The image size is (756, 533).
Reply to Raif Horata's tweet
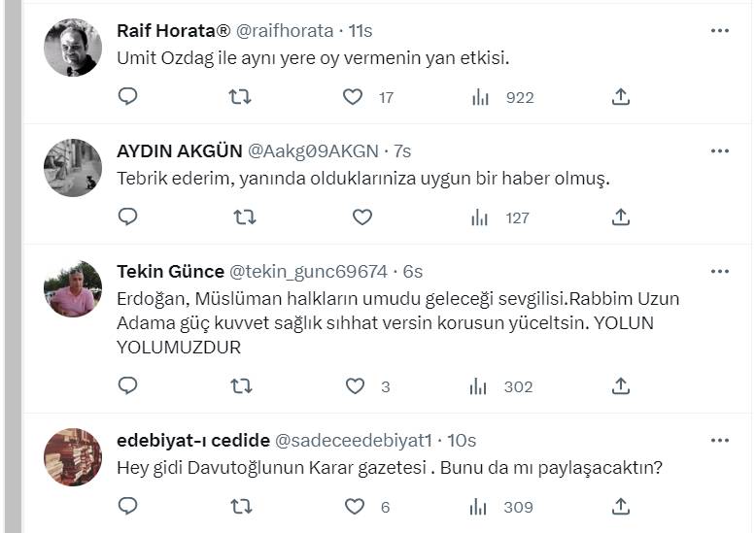coord(128,97)
